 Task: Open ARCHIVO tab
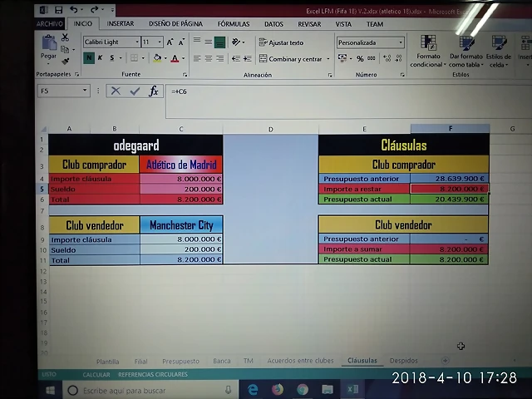click(x=50, y=24)
